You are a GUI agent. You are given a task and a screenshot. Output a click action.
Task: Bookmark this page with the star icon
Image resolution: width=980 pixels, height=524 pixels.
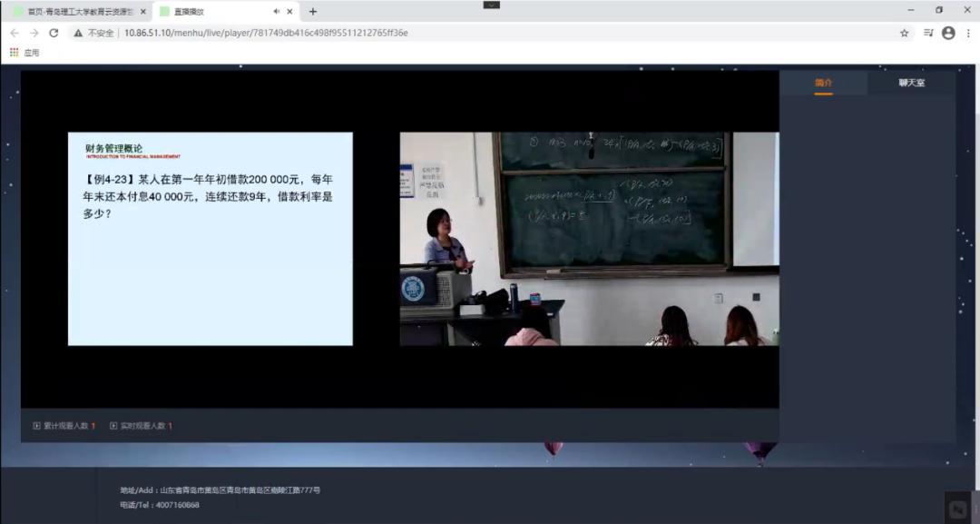[904, 33]
